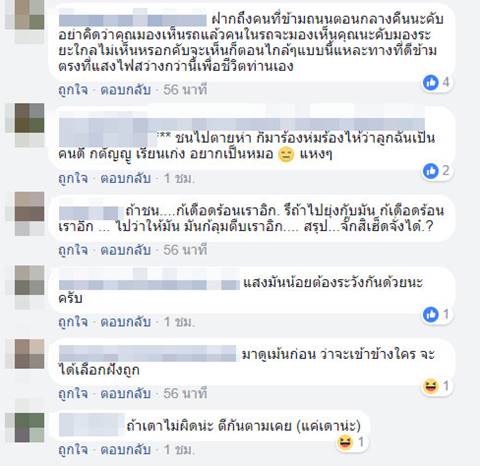Click ถูกใจ under the first comment
The width and height of the screenshot is (480, 466).
click(x=73, y=90)
